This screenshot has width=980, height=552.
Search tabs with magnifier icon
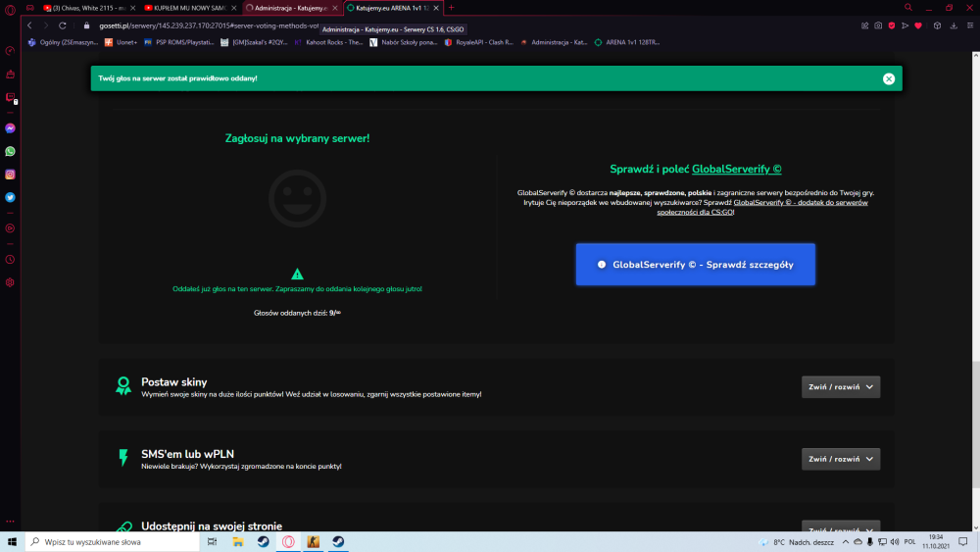908,8
